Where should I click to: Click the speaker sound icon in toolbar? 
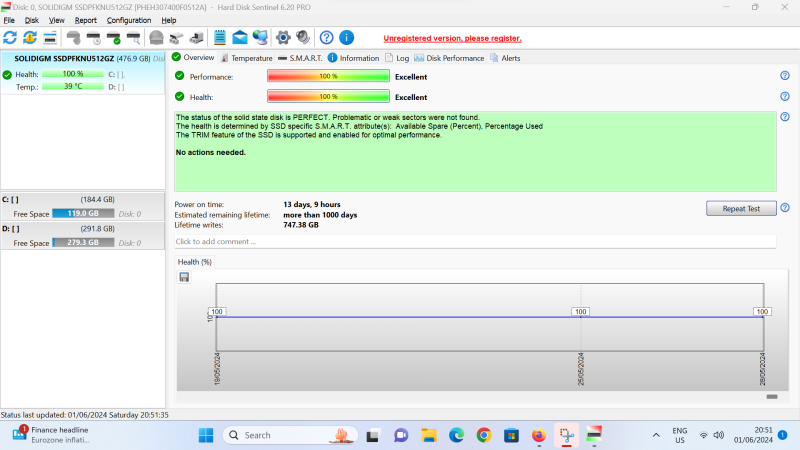coord(303,37)
